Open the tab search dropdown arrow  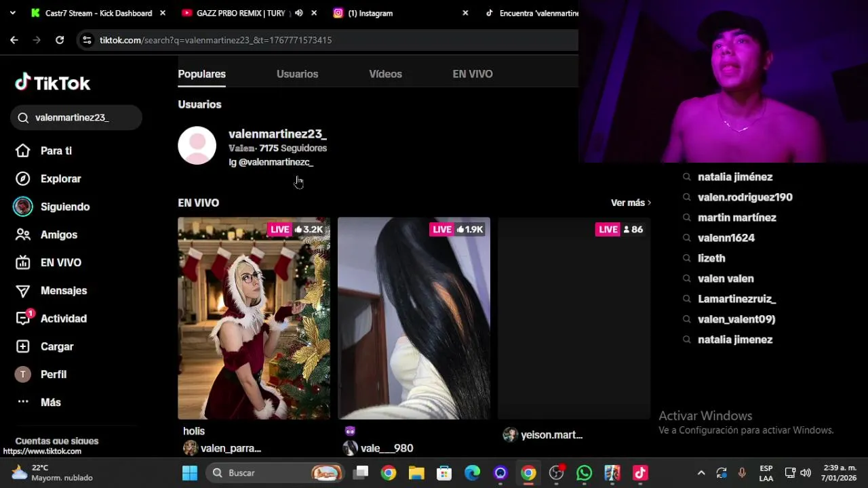click(x=12, y=13)
